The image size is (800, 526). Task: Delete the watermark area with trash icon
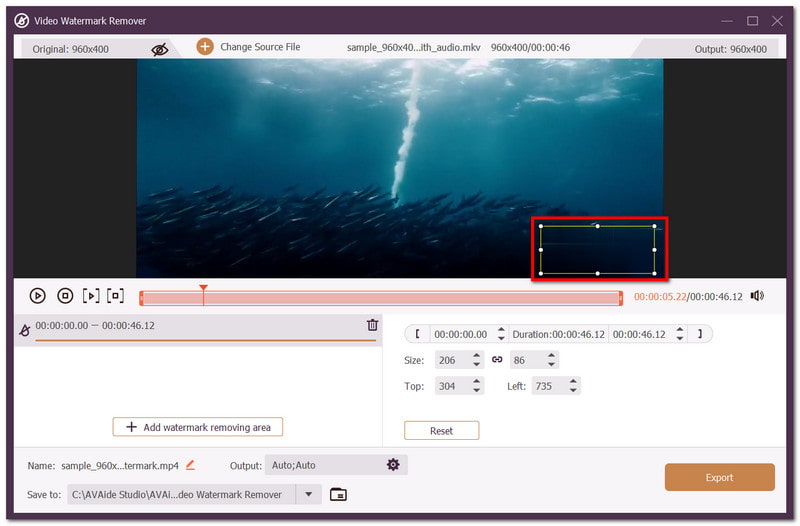(372, 325)
